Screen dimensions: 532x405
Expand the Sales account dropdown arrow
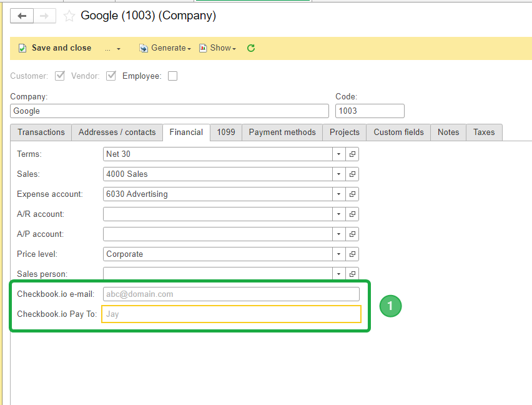coord(338,174)
